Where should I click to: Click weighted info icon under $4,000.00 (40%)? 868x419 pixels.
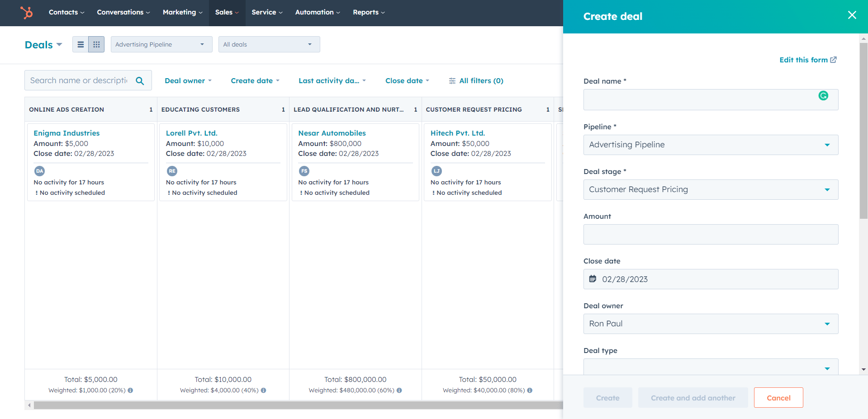(263, 390)
